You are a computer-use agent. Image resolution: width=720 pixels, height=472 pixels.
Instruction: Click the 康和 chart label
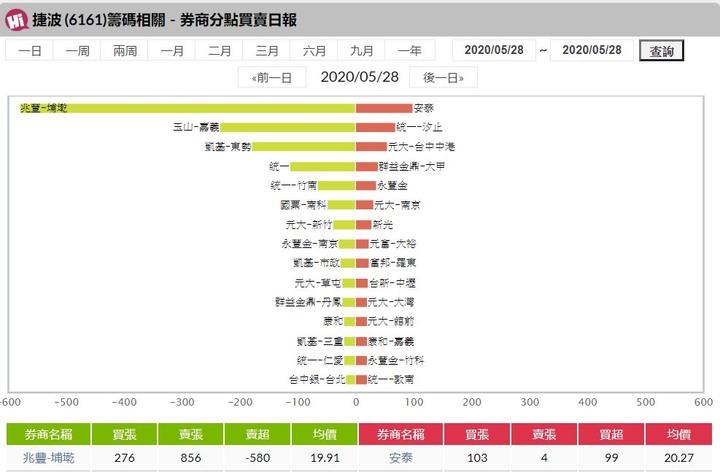coord(333,321)
